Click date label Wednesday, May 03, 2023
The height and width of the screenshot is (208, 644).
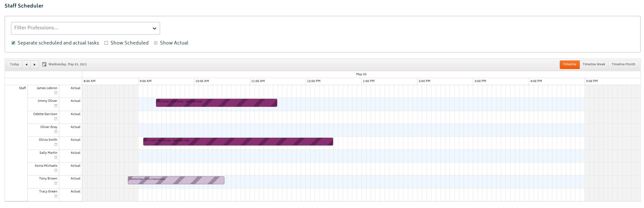click(68, 64)
